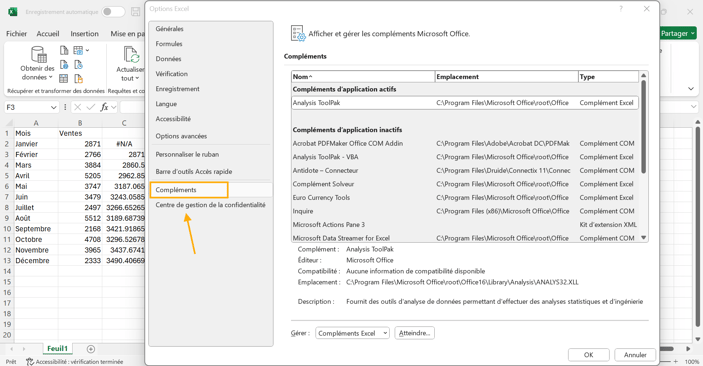Click the Recent Sources clock file icon
Viewport: 703px width, 366px height.
click(x=78, y=65)
